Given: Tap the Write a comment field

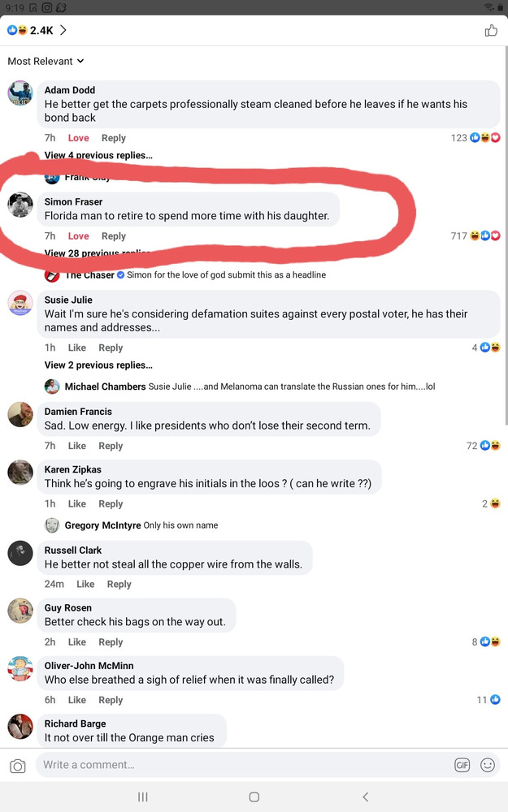Looking at the screenshot, I should 244,765.
